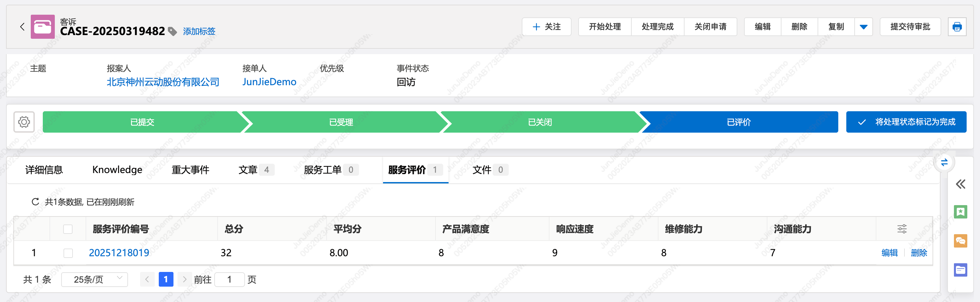980x302 pixels.
Task: Open evaluation record link 20251218019
Action: [119, 253]
